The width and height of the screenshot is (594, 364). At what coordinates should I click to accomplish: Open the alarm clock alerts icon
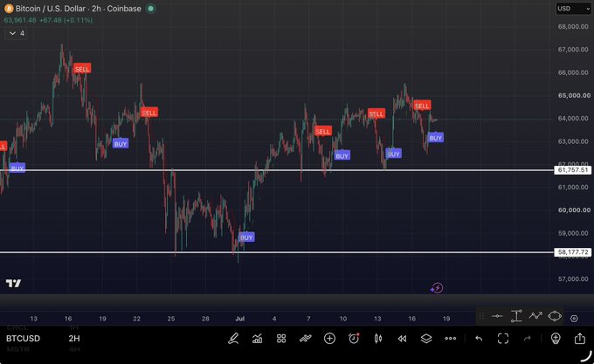point(354,339)
